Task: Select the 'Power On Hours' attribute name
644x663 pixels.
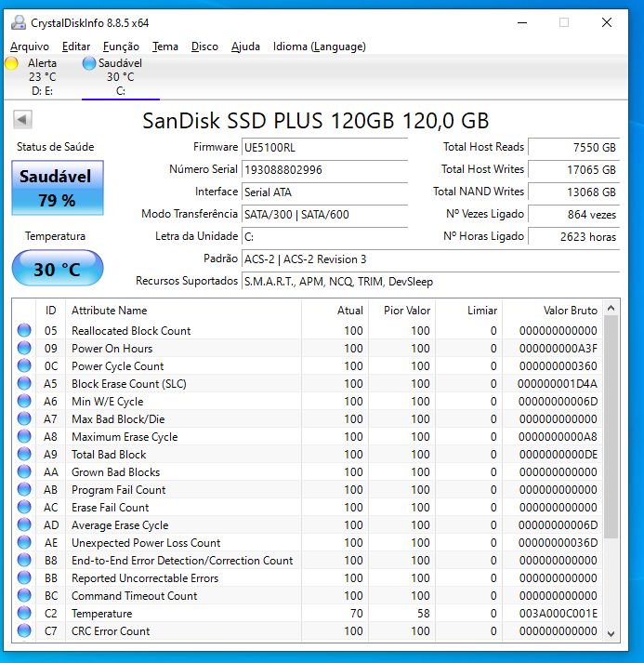Action: (112, 349)
